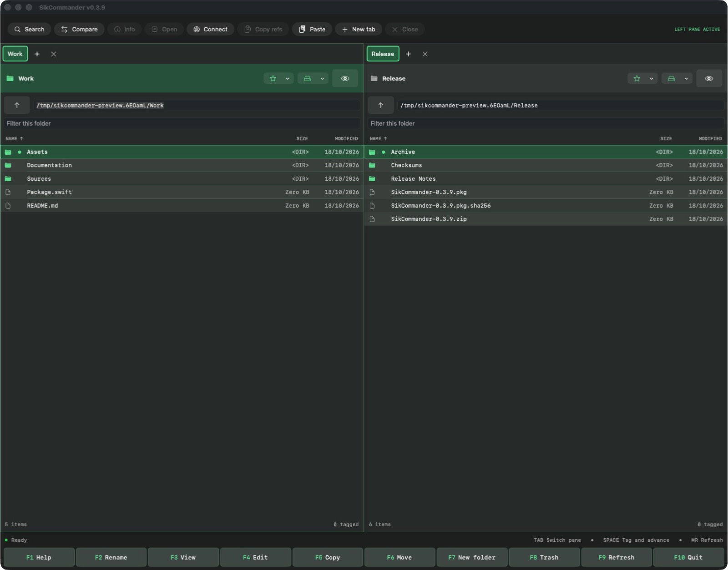Click the F9 Refresh button
The height and width of the screenshot is (570, 728).
(617, 557)
